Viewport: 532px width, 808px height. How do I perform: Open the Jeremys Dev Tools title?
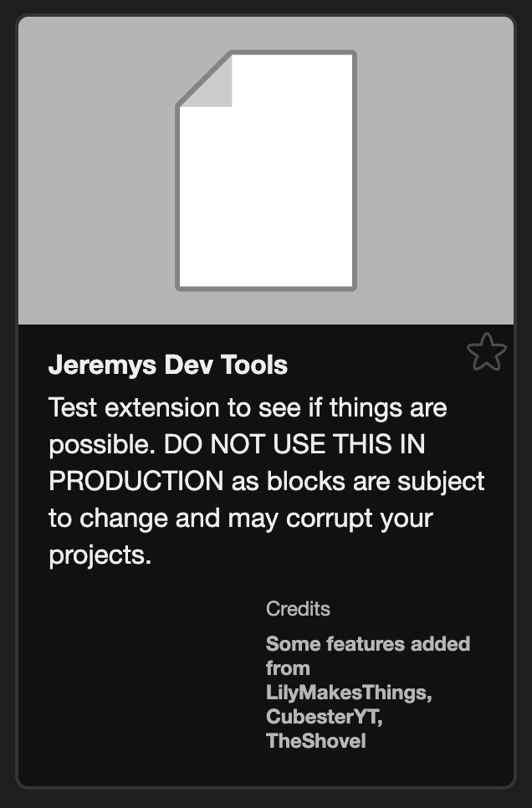[168, 365]
